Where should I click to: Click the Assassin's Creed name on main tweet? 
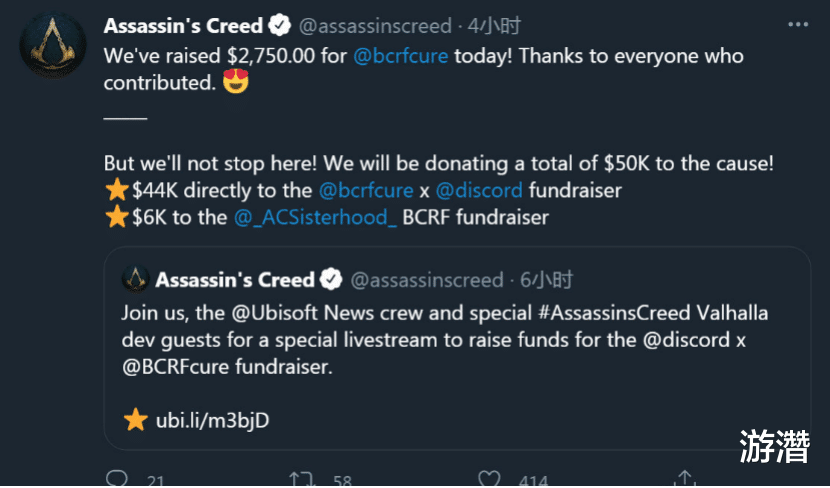point(184,25)
